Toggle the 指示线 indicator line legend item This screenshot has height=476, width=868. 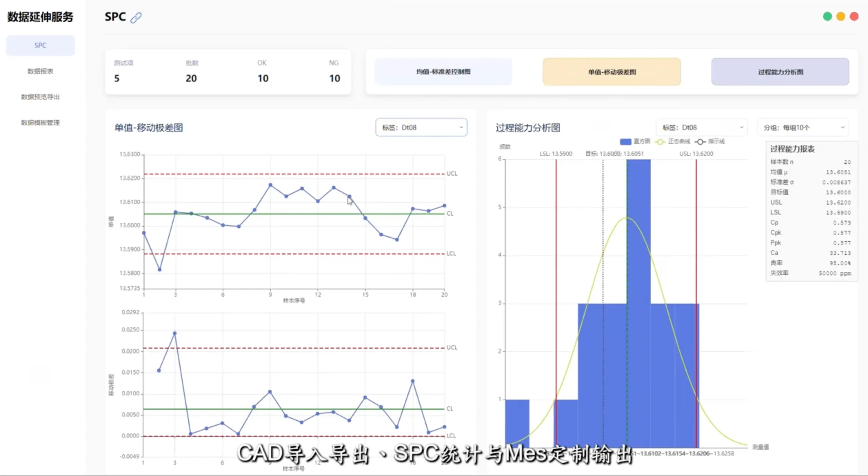(x=710, y=141)
